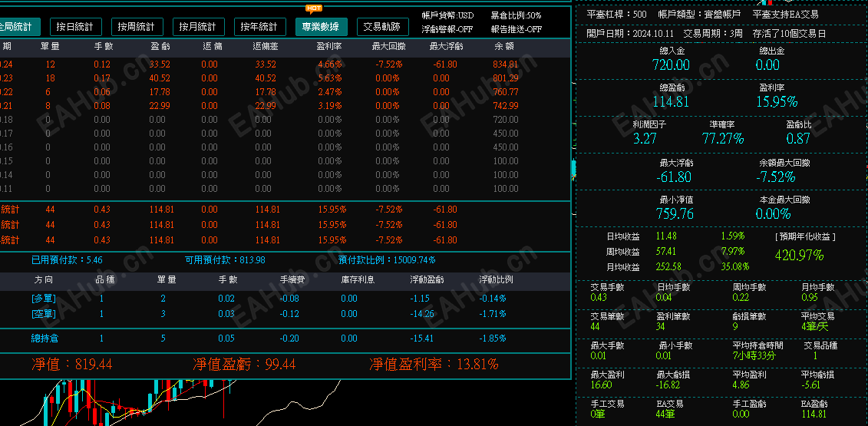Select the 總持倉 summary row
868x426 pixels.
(x=285, y=338)
